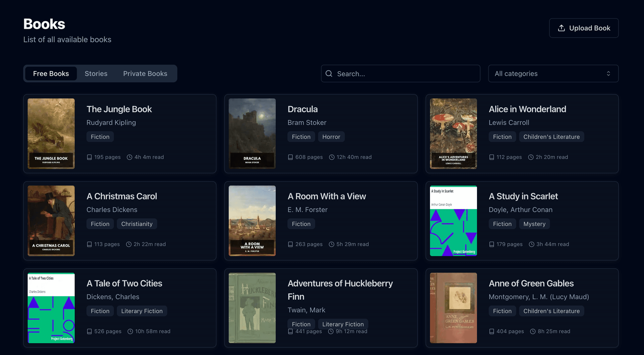Click the chevron arrows on category selector
The width and height of the screenshot is (644, 355).
point(608,74)
